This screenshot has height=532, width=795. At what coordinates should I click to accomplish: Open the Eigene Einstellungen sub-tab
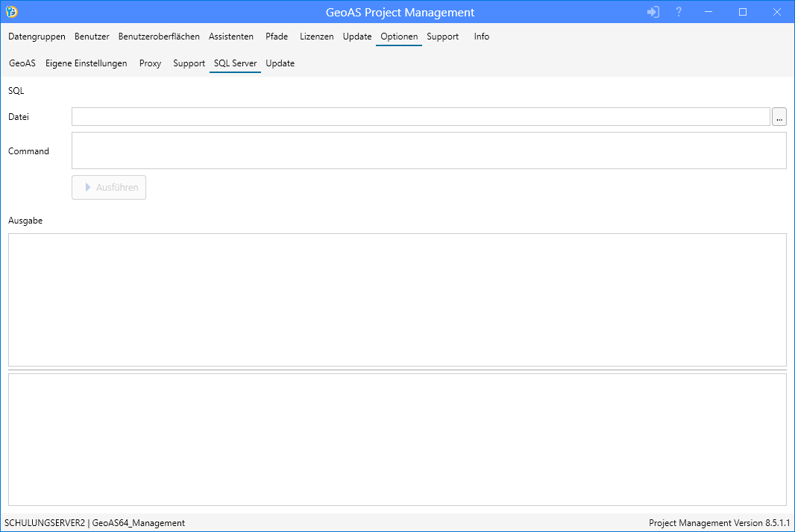[x=87, y=63]
